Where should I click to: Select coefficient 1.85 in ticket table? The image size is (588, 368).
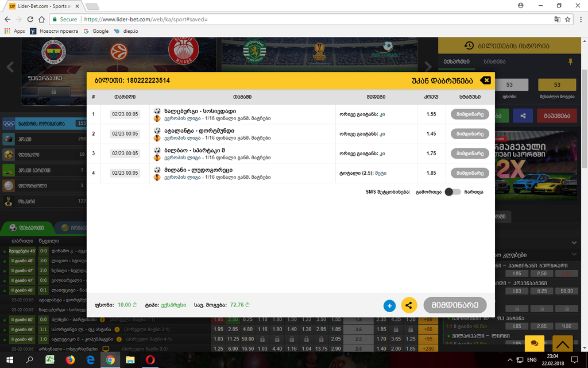tap(431, 172)
